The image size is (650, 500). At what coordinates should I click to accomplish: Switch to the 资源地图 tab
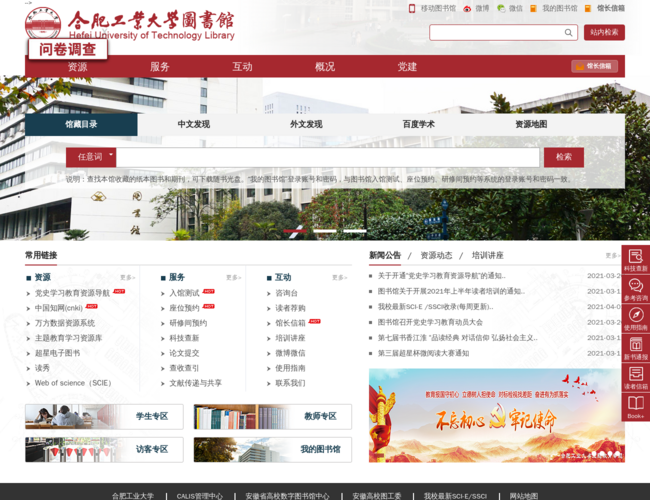(531, 124)
